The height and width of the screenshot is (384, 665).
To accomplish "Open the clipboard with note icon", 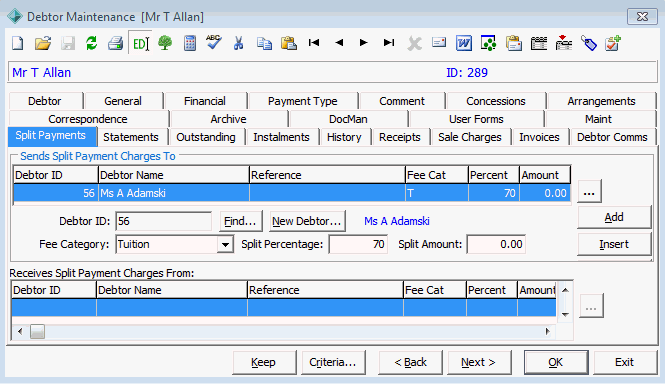I will click(x=514, y=43).
